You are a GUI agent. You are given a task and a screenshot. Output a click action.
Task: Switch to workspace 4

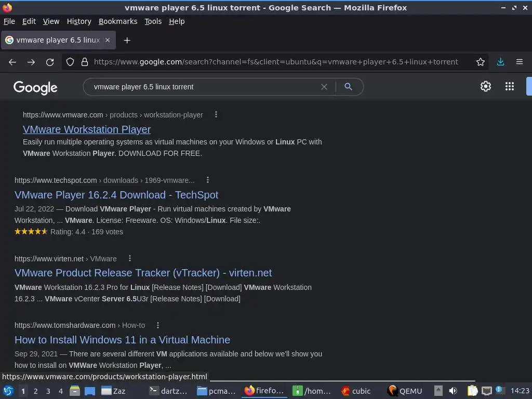pos(61,391)
